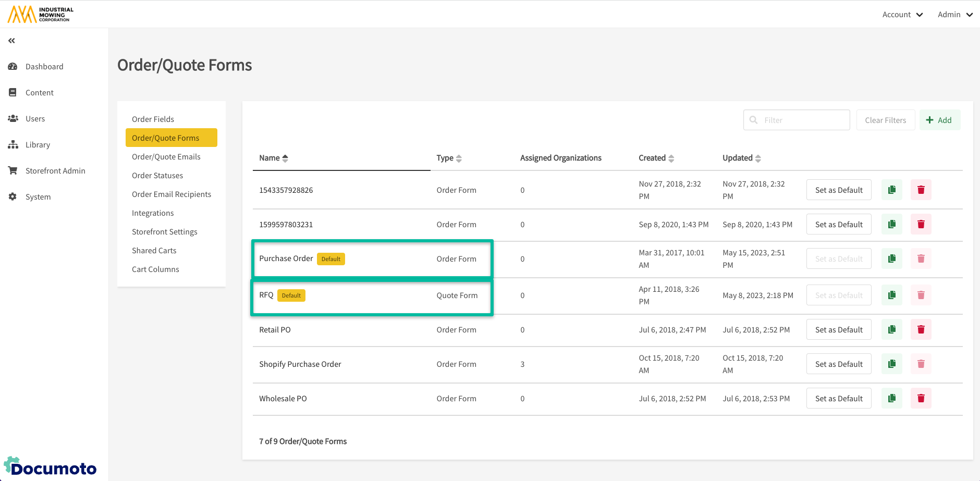Sort table by Type column
This screenshot has width=980, height=481.
coord(449,158)
